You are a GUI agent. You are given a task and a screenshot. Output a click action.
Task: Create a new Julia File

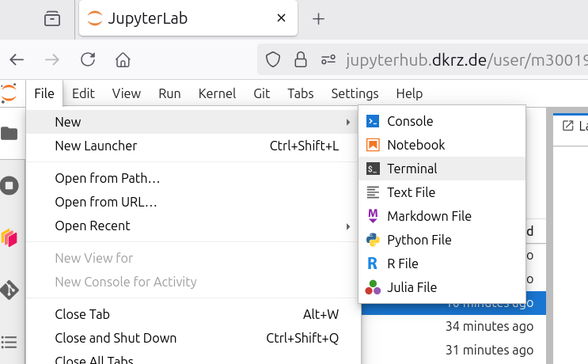442,287
